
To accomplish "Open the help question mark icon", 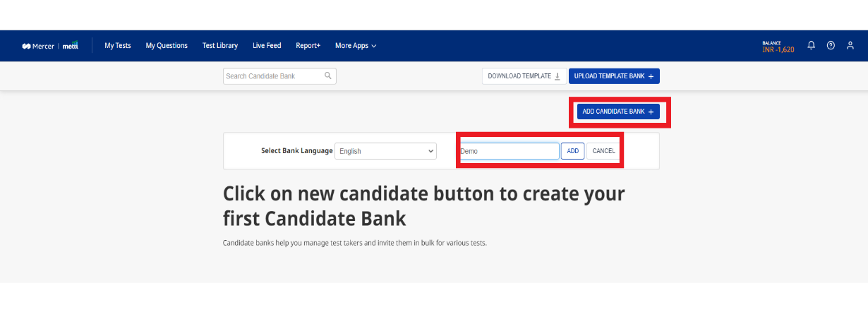I will tap(831, 45).
